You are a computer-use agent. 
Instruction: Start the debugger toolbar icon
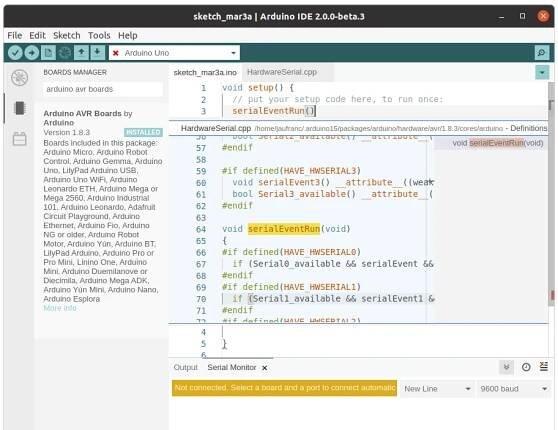pos(65,53)
